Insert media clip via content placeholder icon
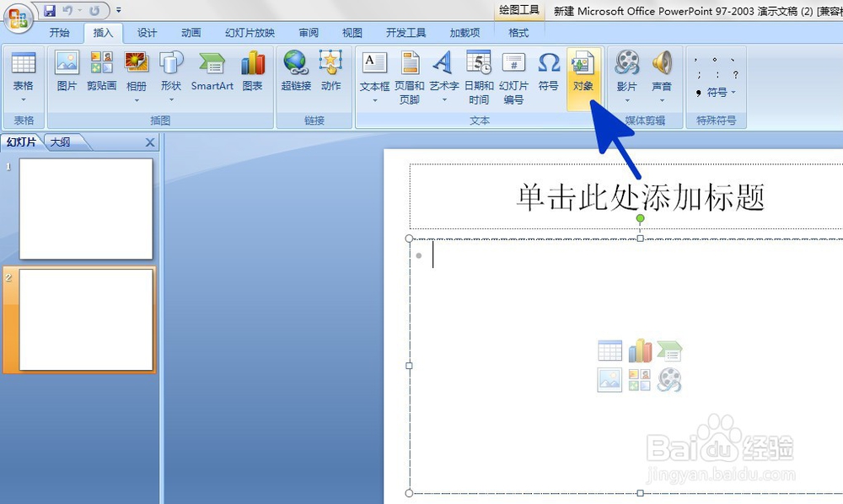Image resolution: width=843 pixels, height=504 pixels. [x=669, y=380]
